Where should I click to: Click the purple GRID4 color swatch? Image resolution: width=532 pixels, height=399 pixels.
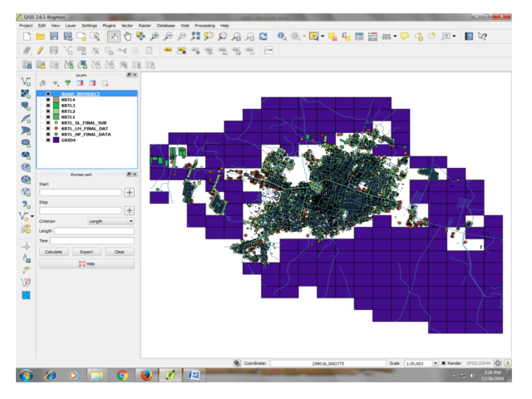[x=56, y=140]
